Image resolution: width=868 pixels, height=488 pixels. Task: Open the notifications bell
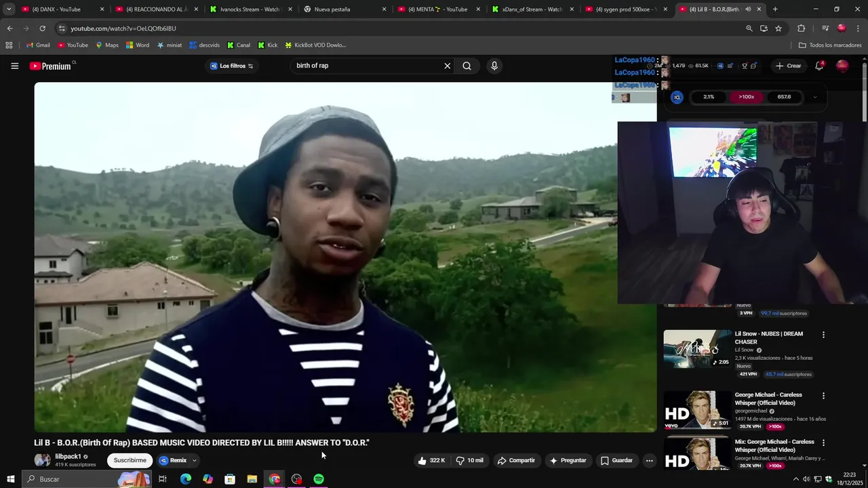[x=819, y=66]
